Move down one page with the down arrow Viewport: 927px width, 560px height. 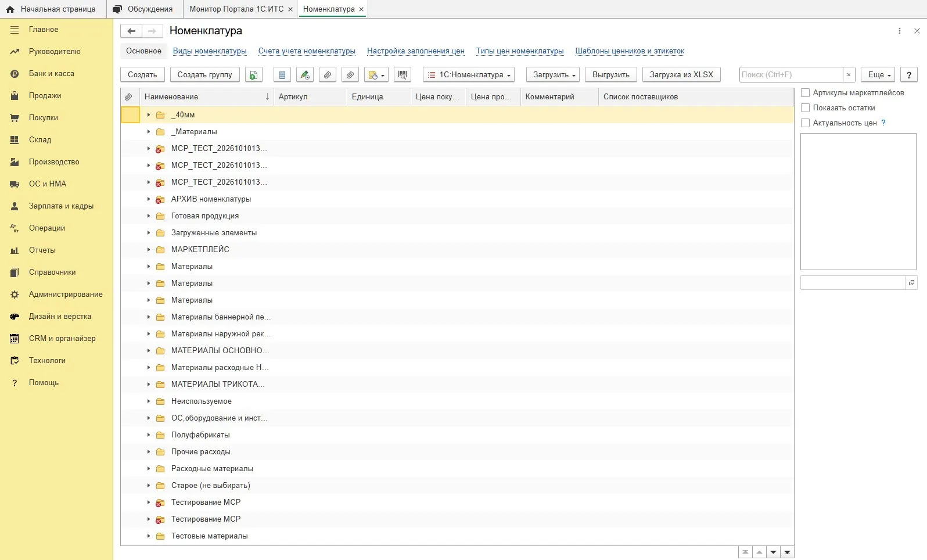click(773, 552)
